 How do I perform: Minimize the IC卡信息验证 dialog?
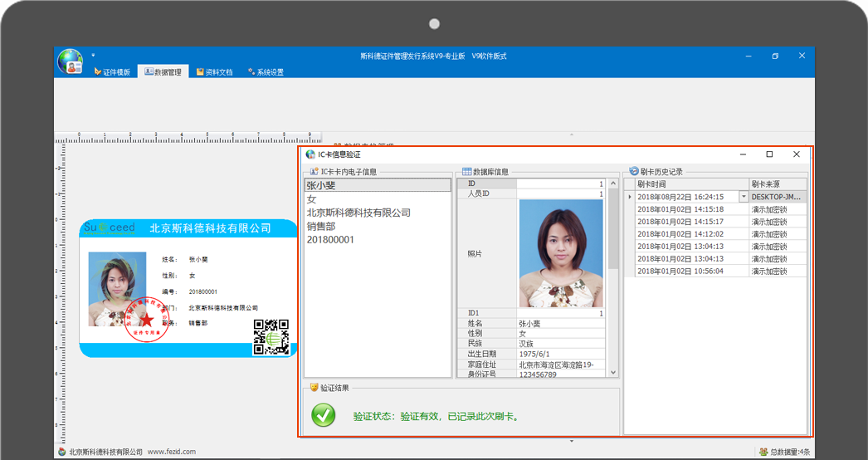tap(743, 154)
